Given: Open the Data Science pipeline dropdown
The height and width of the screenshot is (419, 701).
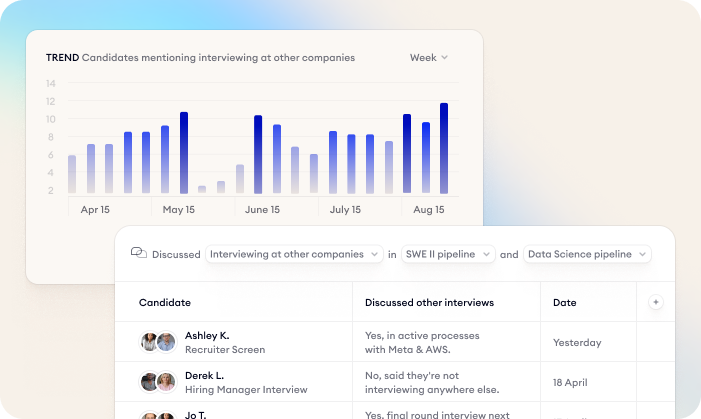Looking at the screenshot, I should (x=587, y=254).
